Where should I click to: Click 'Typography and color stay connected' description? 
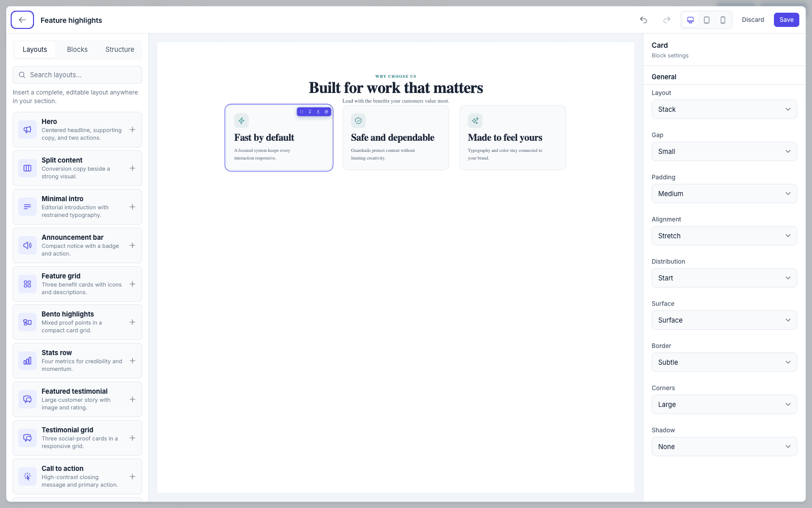coord(505,154)
